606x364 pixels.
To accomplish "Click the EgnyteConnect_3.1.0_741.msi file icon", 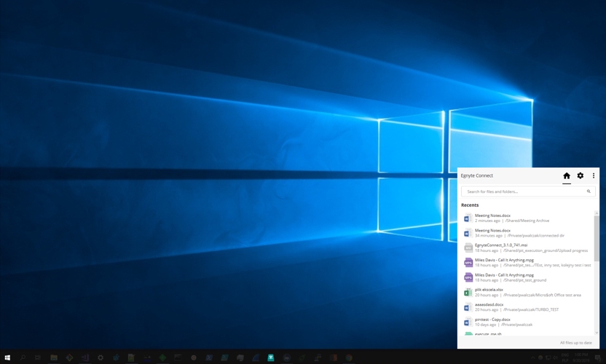I will pyautogui.click(x=468, y=248).
